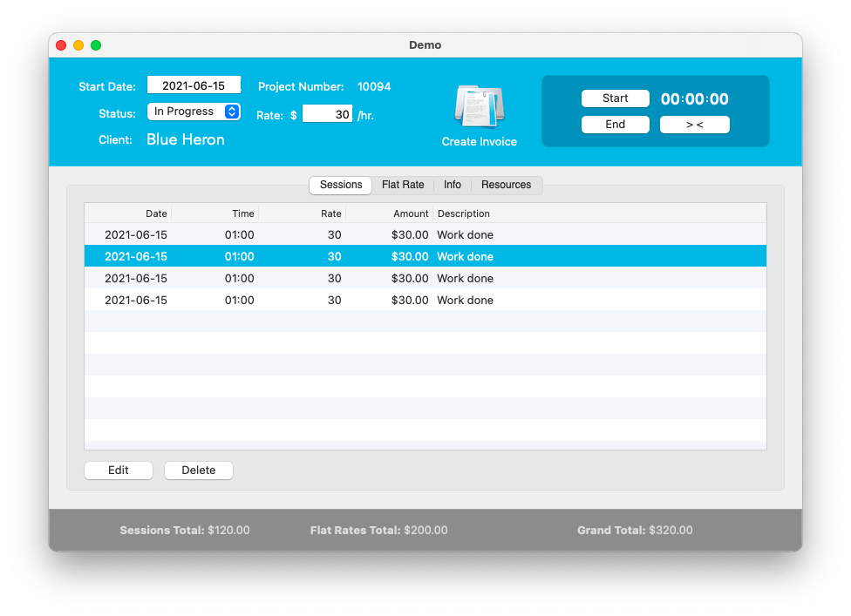Click the Create Invoice documents icon
This screenshot has width=851, height=616.
480,105
